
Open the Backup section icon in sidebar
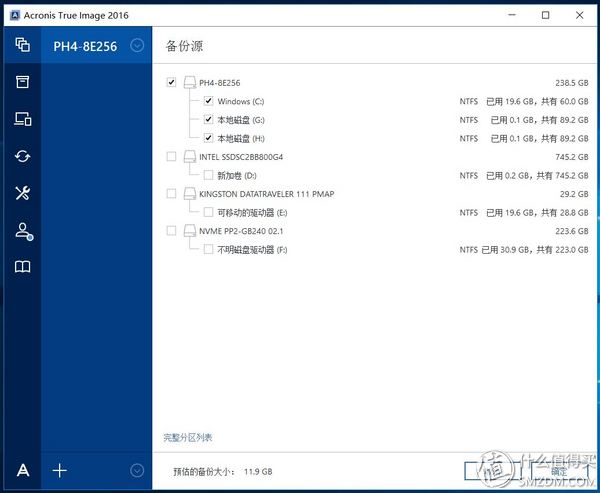pyautogui.click(x=23, y=45)
